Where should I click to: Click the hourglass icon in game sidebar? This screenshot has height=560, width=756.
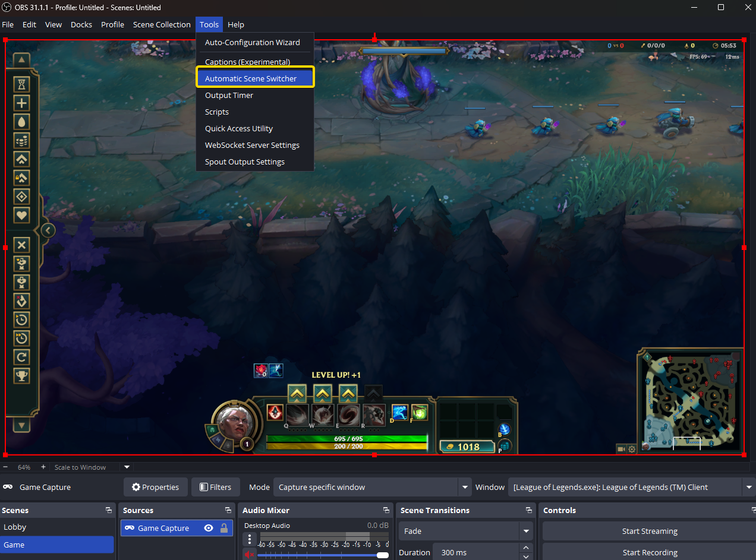point(22,83)
